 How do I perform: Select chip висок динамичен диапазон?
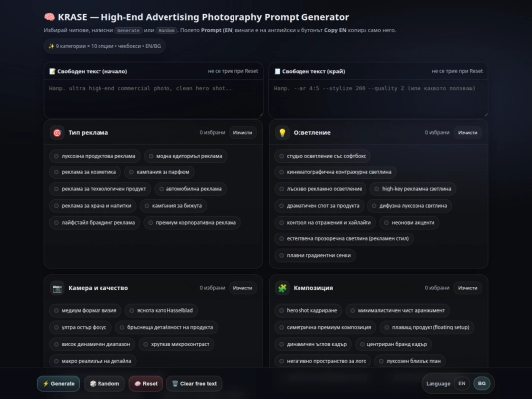pyautogui.click(x=93, y=344)
